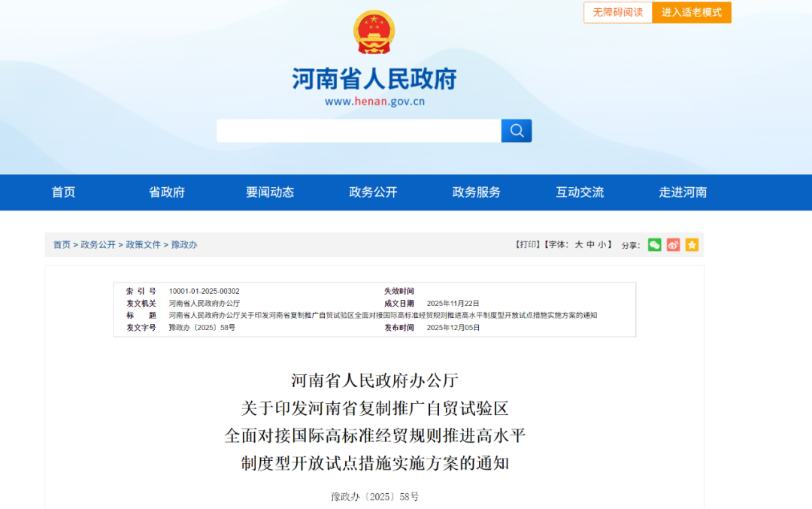This screenshot has width=812, height=509.
Task: Share the article via WeChat icon
Action: [x=654, y=244]
